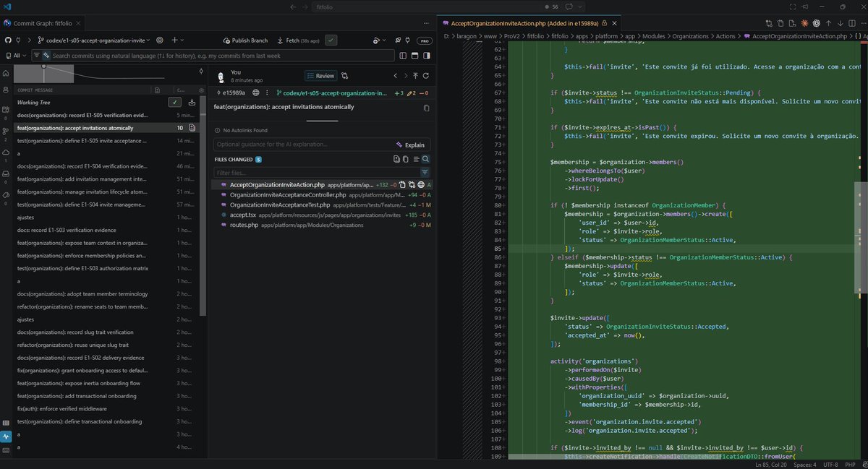Click the Explain button
This screenshot has width=868, height=469.
point(410,145)
